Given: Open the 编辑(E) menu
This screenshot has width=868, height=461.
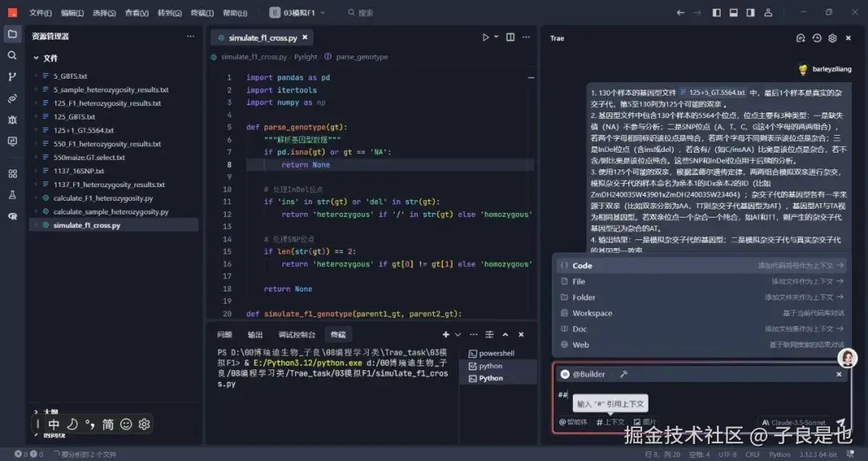Looking at the screenshot, I should [x=72, y=13].
